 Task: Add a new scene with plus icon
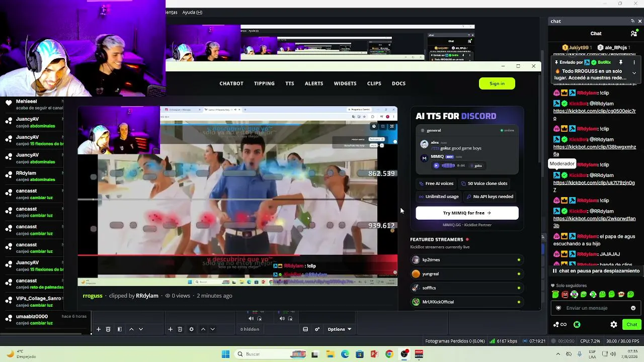coord(99,329)
